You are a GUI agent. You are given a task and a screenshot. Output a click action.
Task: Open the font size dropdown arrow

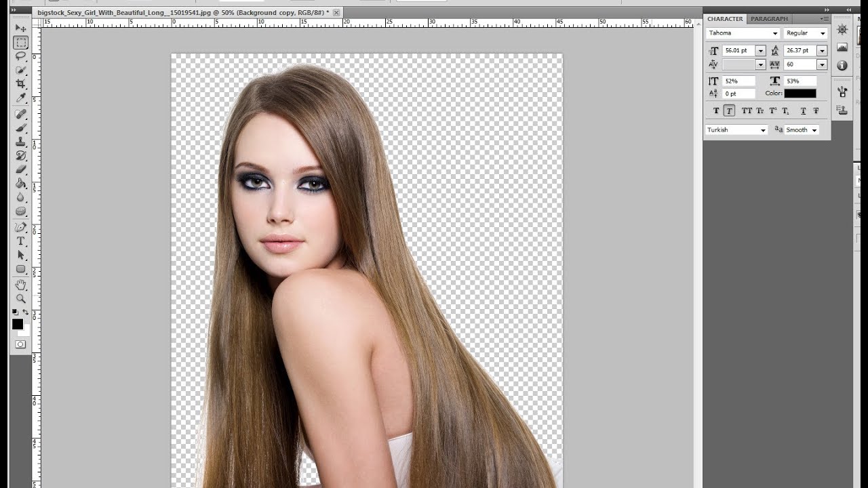coord(760,51)
